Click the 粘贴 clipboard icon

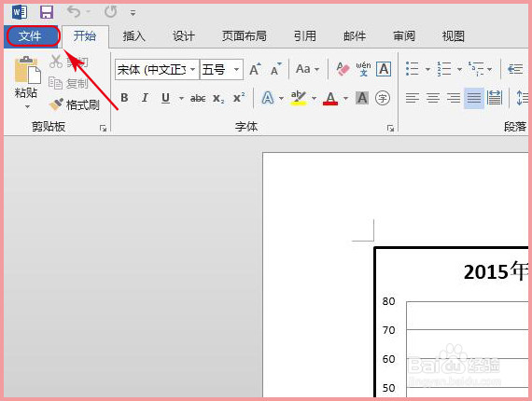point(27,70)
